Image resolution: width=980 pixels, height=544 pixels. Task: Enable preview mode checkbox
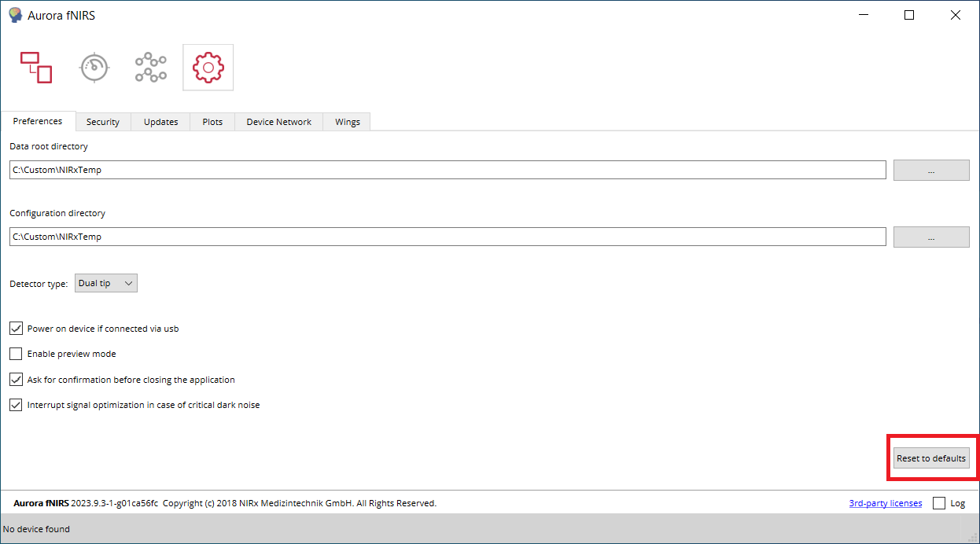[16, 354]
